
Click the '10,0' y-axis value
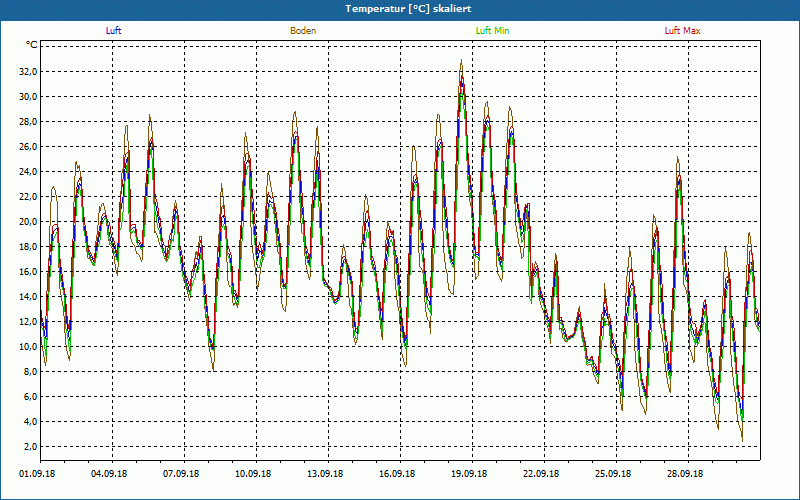29,346
